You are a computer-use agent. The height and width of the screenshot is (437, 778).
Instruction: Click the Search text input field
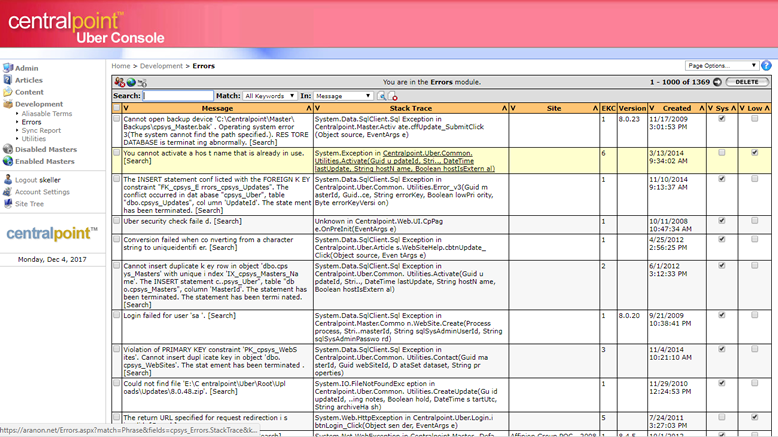coord(178,96)
